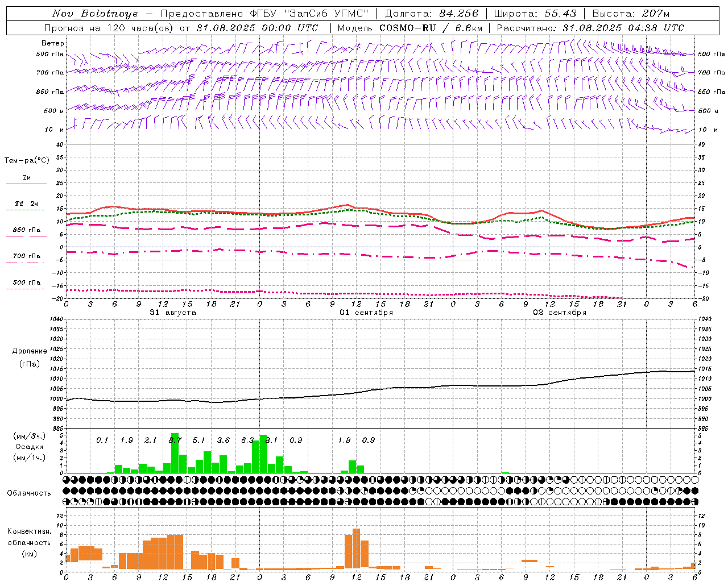This screenshot has width=728, height=582.
Task: Click the 1040 pressure value on left axis
Action: coord(56,319)
